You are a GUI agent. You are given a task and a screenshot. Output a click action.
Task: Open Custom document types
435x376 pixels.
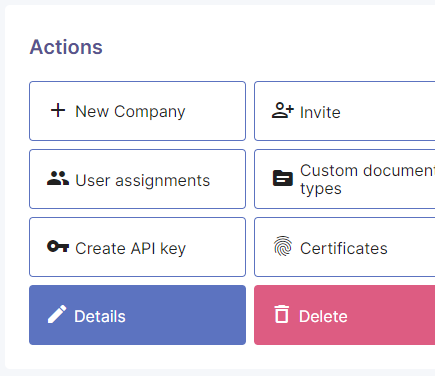[345, 179]
